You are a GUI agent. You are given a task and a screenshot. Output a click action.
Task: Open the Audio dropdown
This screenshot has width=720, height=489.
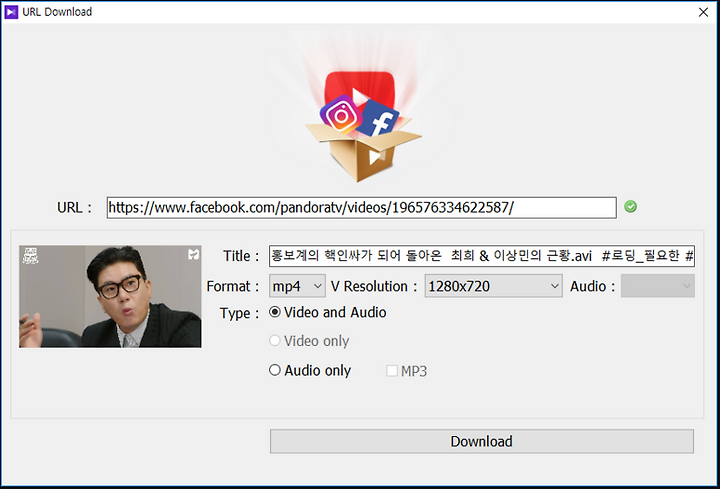click(658, 286)
